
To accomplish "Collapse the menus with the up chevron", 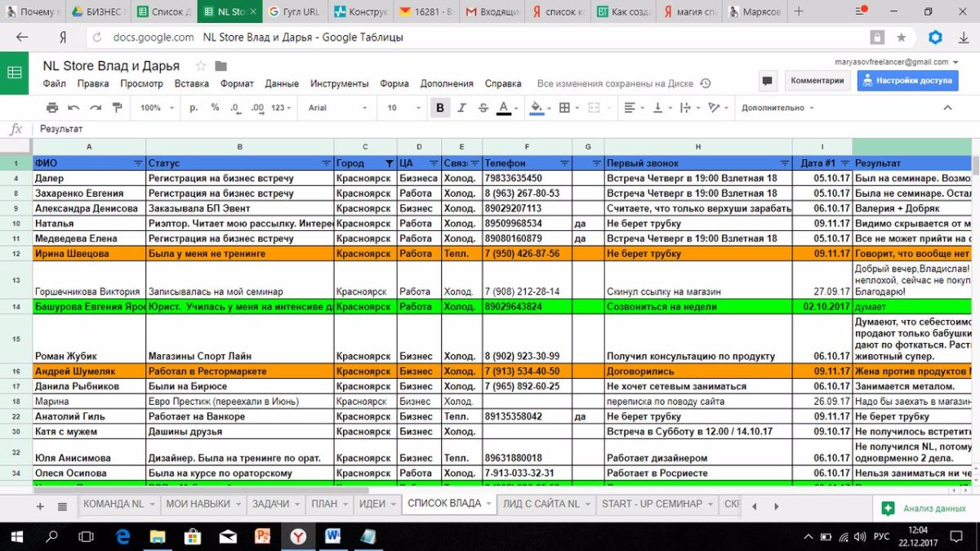I will coord(948,108).
